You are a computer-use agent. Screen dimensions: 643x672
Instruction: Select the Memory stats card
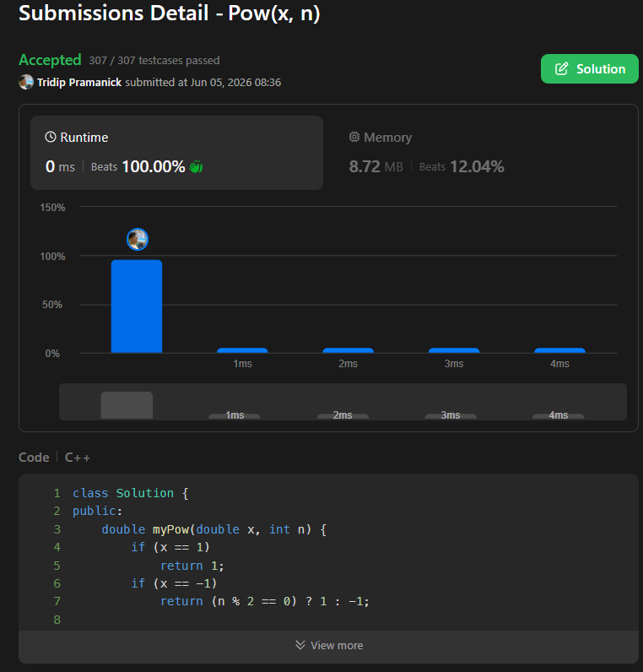480,153
